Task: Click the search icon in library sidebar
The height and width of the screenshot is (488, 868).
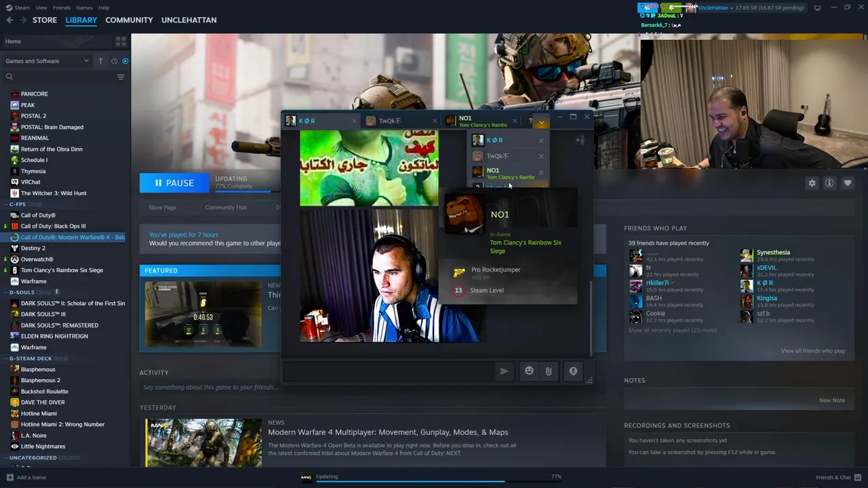Action: click(9, 77)
